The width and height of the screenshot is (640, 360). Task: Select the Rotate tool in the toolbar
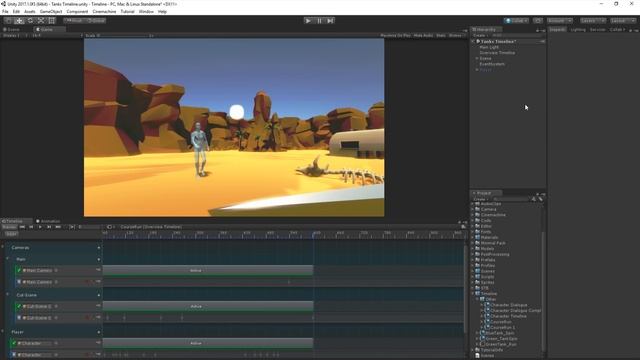click(30, 20)
